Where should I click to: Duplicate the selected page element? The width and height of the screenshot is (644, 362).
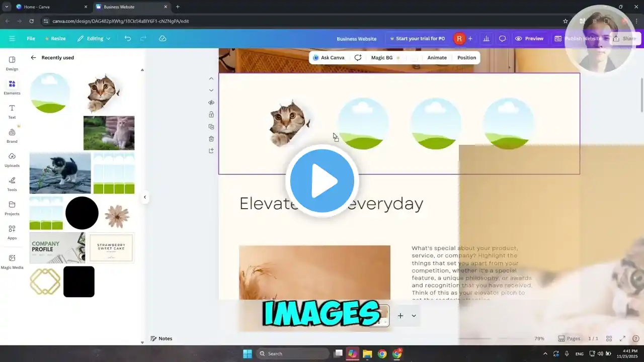pyautogui.click(x=211, y=127)
